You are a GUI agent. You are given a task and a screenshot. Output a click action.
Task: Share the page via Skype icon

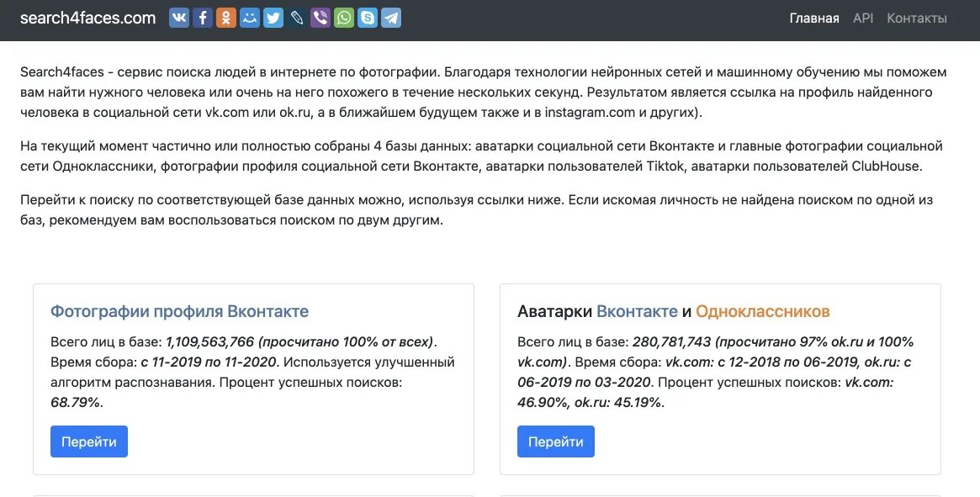tap(368, 18)
